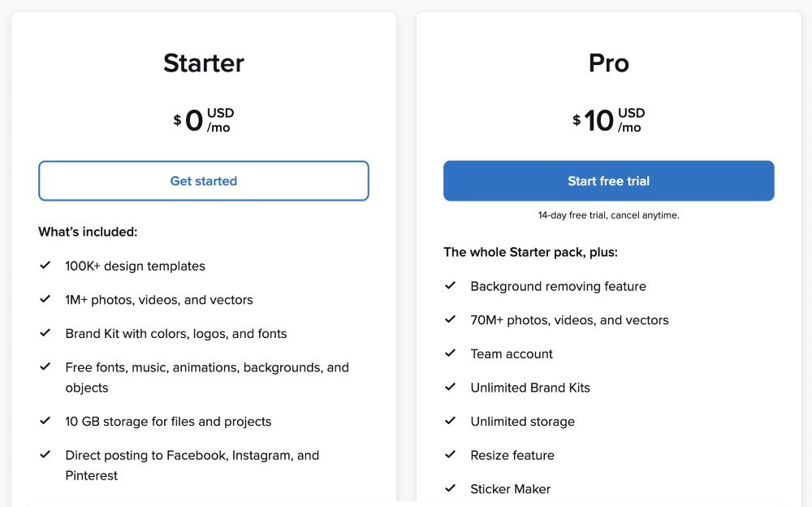Click checkmark beside Unlimited Brand Kits

pos(451,387)
